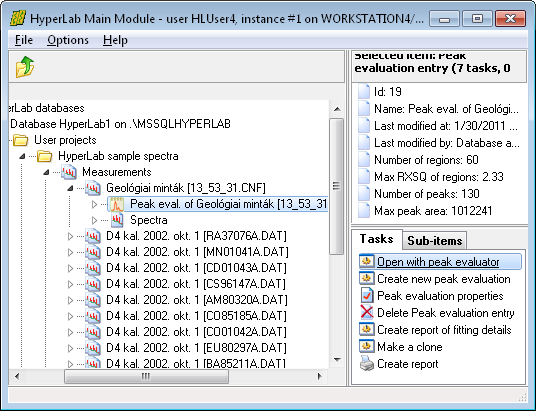Select the User projects tree item
This screenshot has height=411, width=536.
point(65,140)
